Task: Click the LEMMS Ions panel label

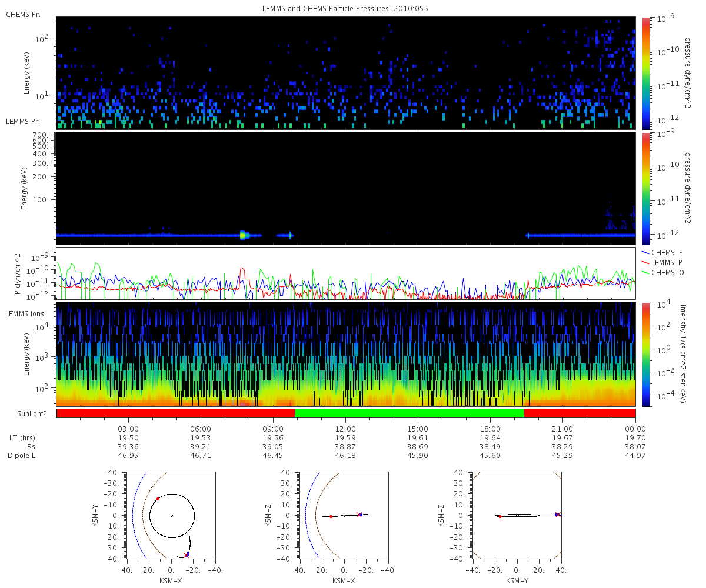Action: tap(24, 315)
